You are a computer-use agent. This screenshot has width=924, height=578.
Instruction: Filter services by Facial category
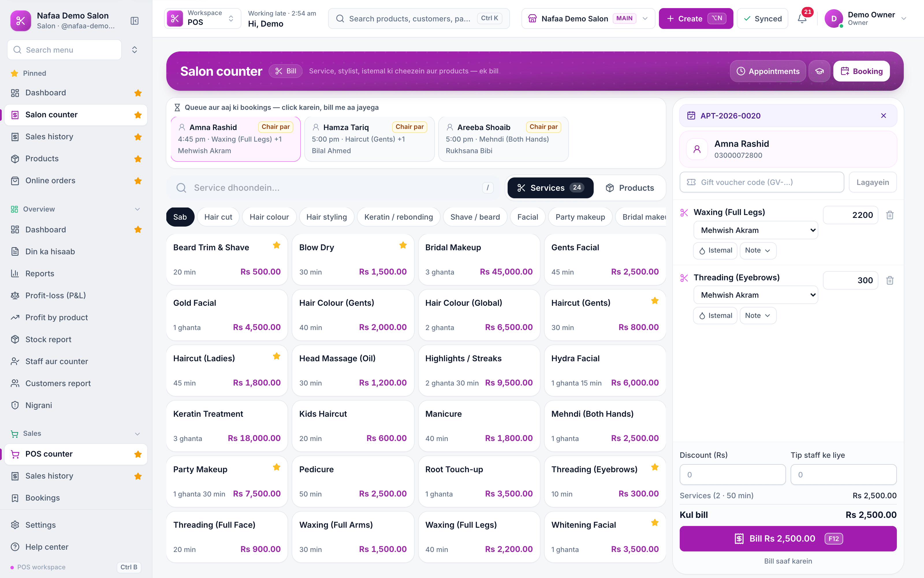coord(528,217)
